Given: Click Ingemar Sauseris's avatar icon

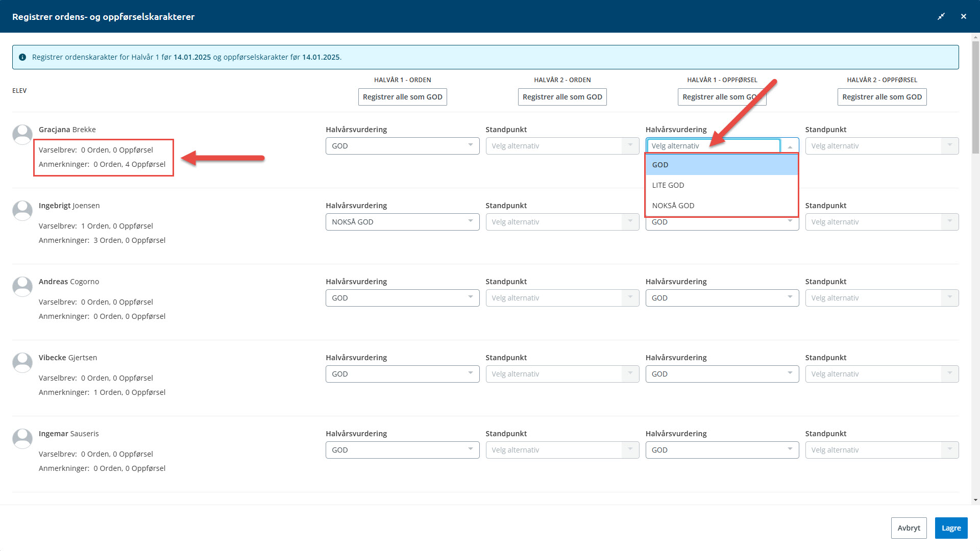Looking at the screenshot, I should (x=22, y=438).
